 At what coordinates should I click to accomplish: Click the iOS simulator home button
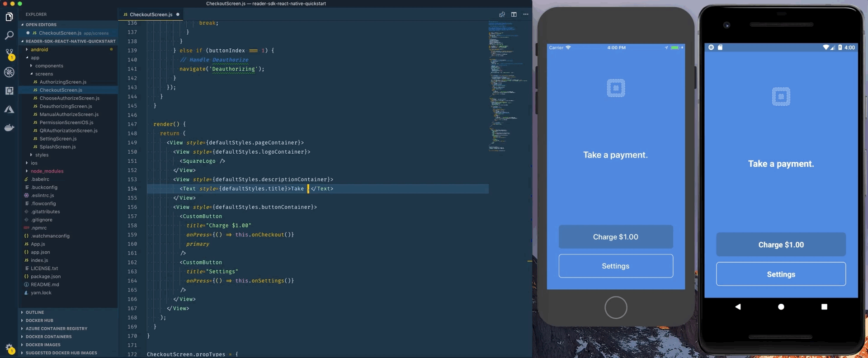point(616,308)
